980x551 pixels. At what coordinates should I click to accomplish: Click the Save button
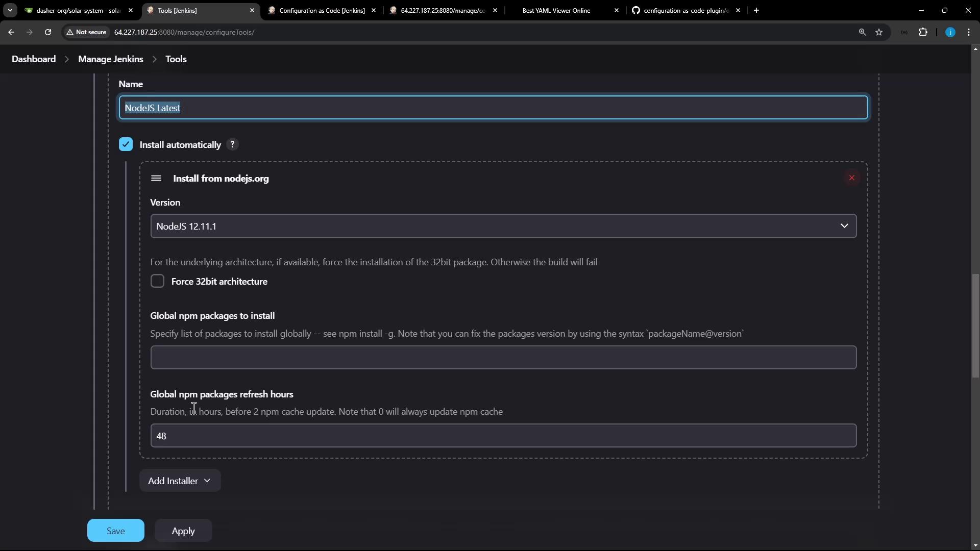[x=115, y=531]
